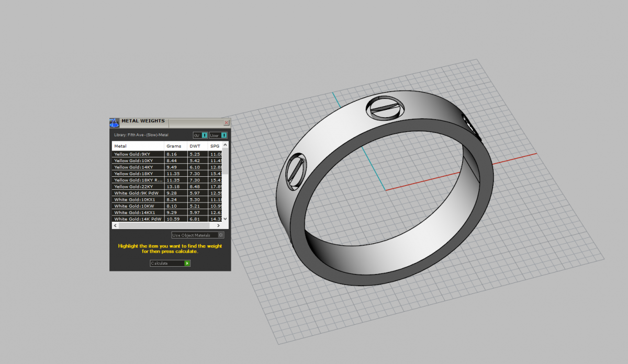Select the White Gold:14K PdW row
This screenshot has width=628, height=364.
pyautogui.click(x=167, y=219)
